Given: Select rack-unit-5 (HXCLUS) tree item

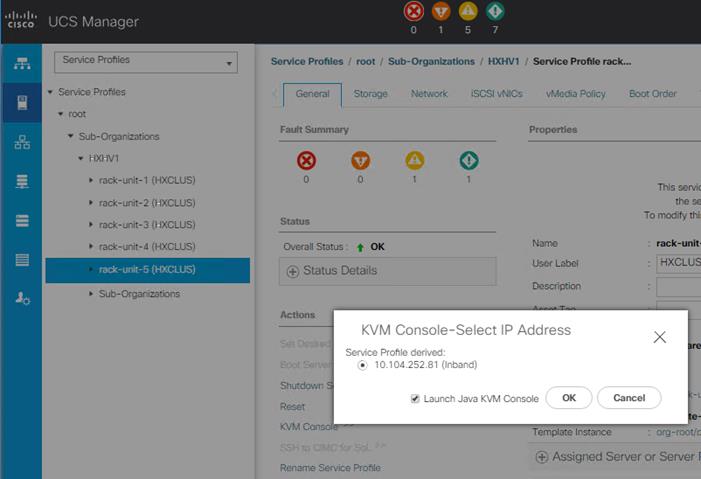Looking at the screenshot, I should point(148,270).
